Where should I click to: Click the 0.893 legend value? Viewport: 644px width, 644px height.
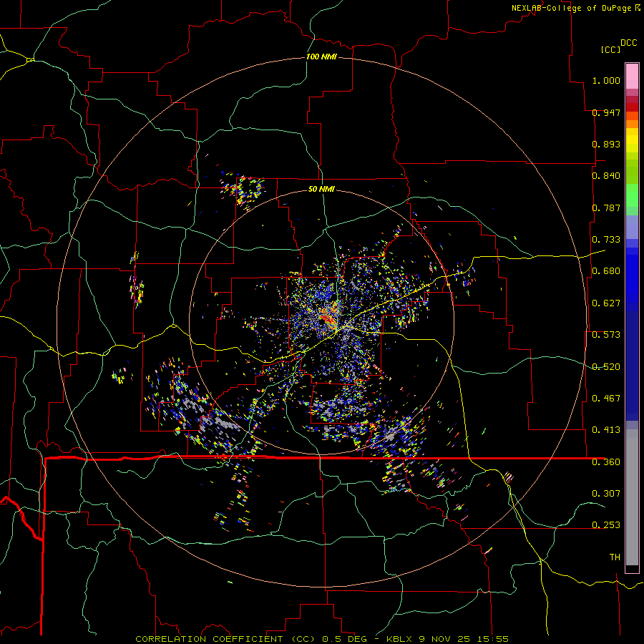coord(606,144)
